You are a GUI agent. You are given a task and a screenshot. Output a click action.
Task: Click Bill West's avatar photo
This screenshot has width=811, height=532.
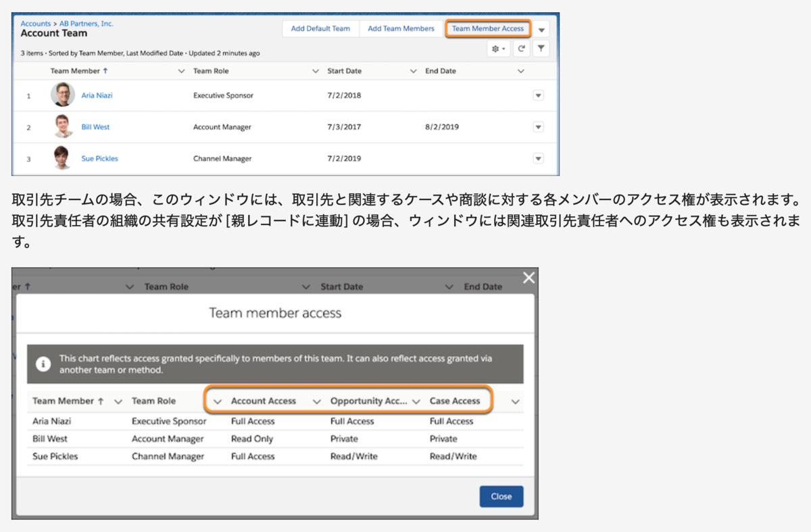click(x=62, y=127)
